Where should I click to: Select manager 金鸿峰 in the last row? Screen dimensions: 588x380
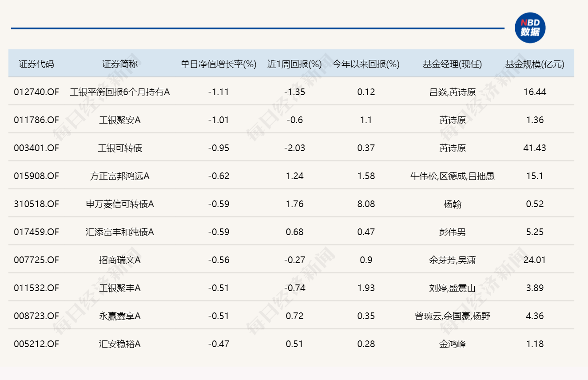[x=453, y=344]
